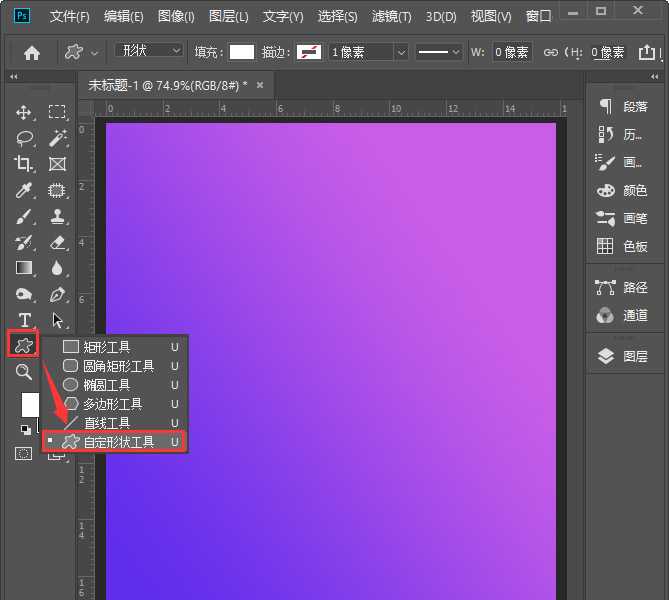669x600 pixels.
Task: Select the Crop tool
Action: click(24, 164)
